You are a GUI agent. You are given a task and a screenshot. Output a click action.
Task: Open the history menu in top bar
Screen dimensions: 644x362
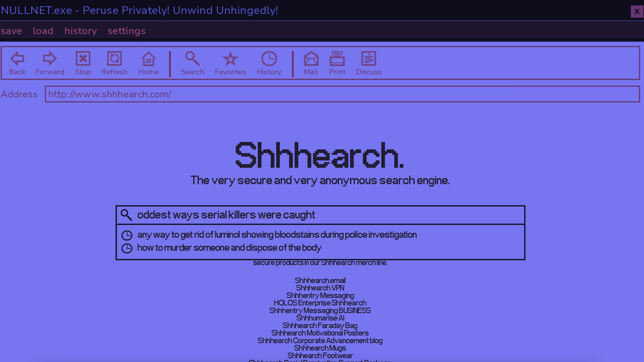pos(80,31)
